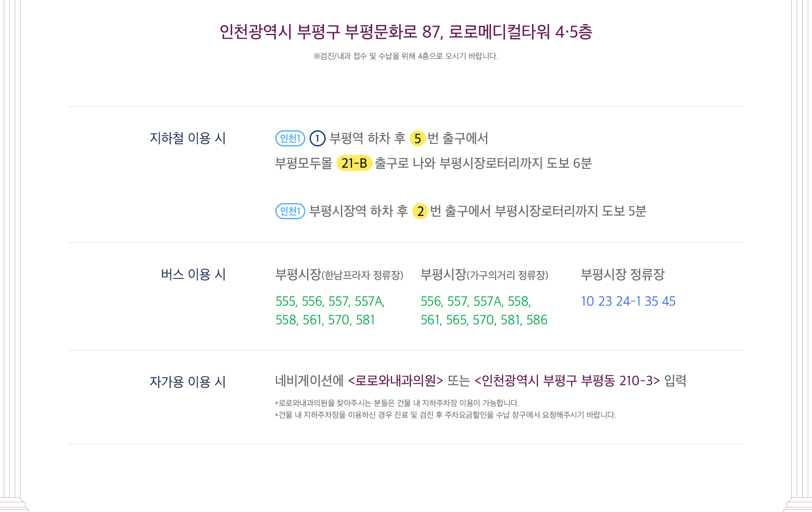Select the 지하철 이용 시 section label

coord(188,138)
